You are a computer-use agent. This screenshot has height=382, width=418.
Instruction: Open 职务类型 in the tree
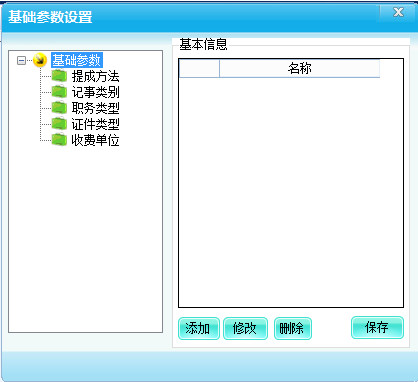[x=95, y=108]
